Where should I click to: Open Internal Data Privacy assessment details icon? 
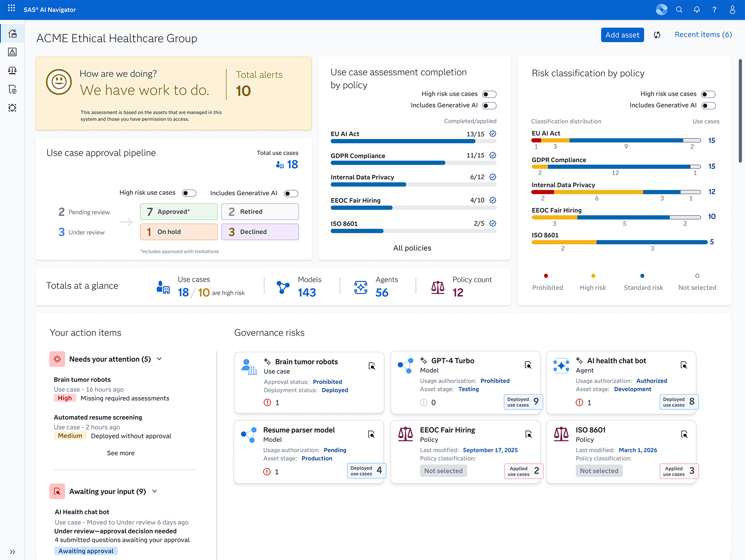[493, 177]
